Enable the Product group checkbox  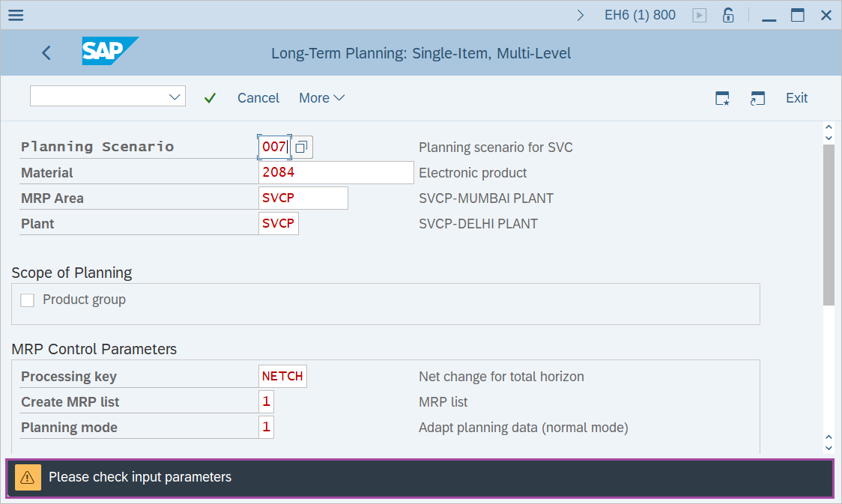pyautogui.click(x=27, y=300)
